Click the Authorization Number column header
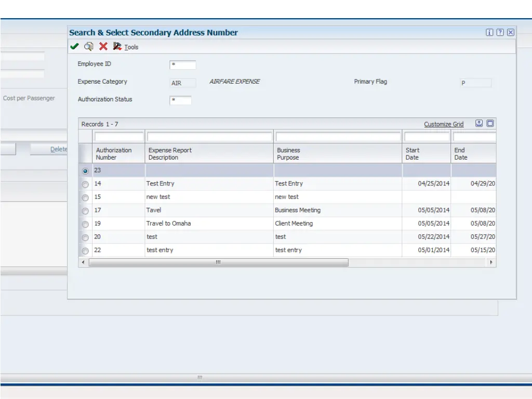 pyautogui.click(x=118, y=153)
